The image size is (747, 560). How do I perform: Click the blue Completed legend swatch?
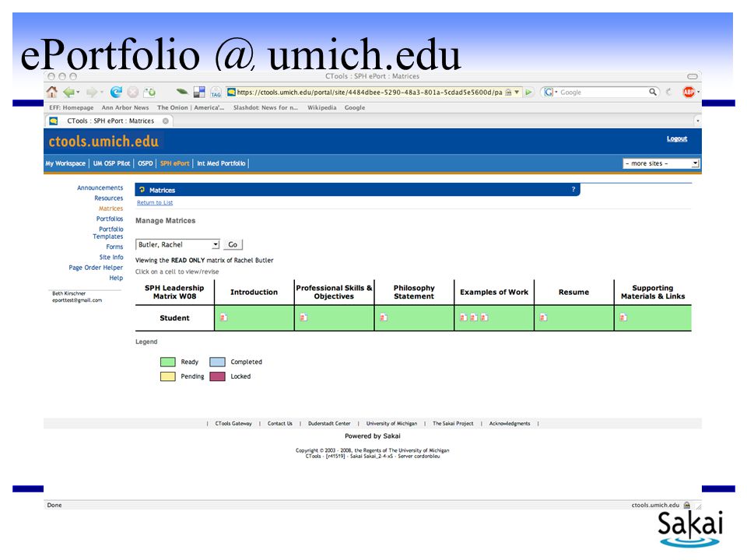(217, 362)
